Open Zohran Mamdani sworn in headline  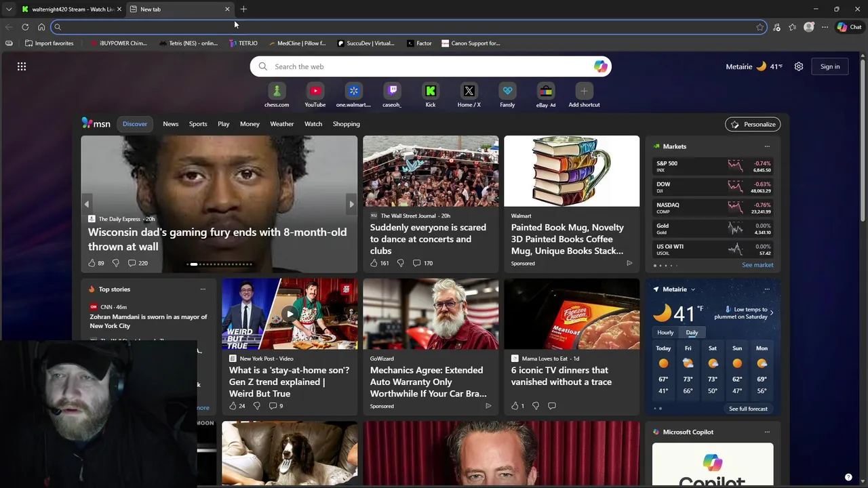pyautogui.click(x=149, y=321)
